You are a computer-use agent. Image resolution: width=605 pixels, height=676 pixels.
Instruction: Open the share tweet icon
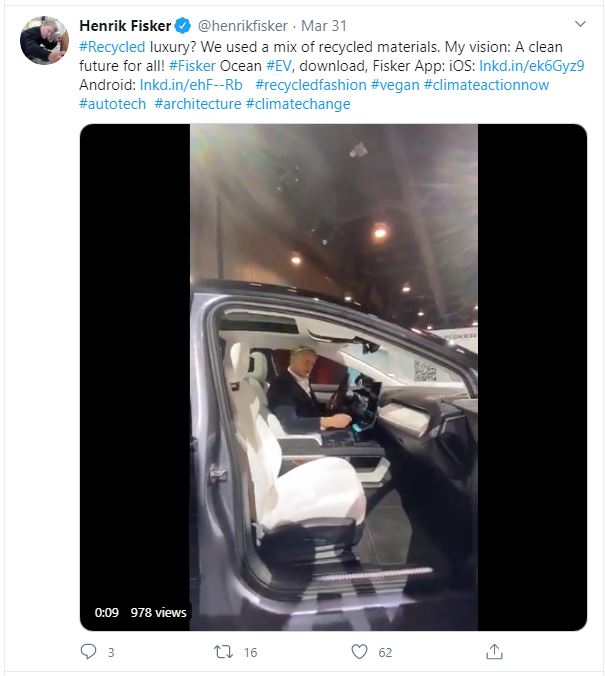pyautogui.click(x=494, y=651)
